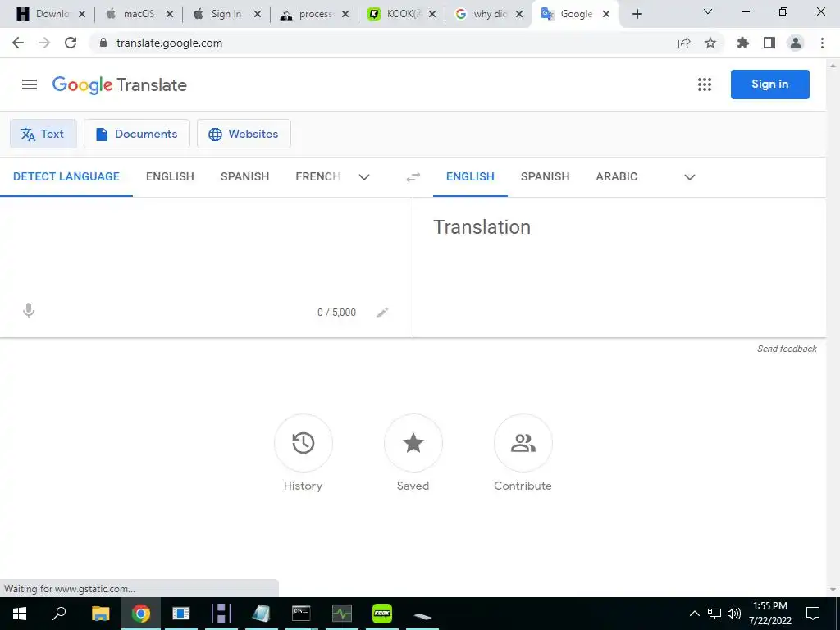This screenshot has width=840, height=630.
Task: Turn on handwriting pencil input
Action: click(x=382, y=313)
